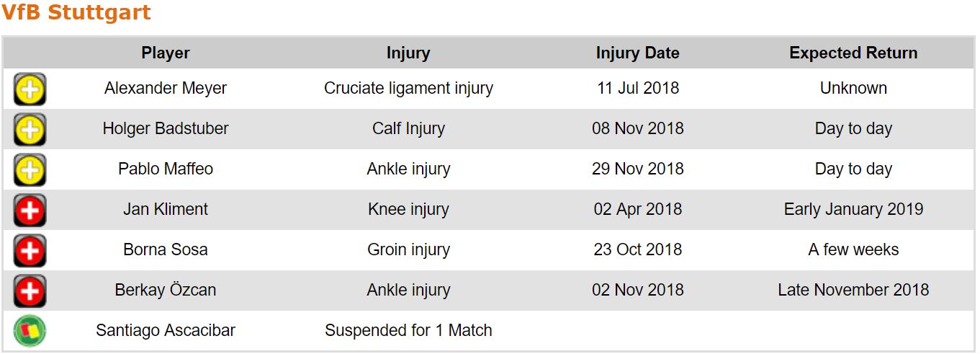
Task: Click yellow cross icon for Holger Badstuber
Action: click(x=30, y=130)
